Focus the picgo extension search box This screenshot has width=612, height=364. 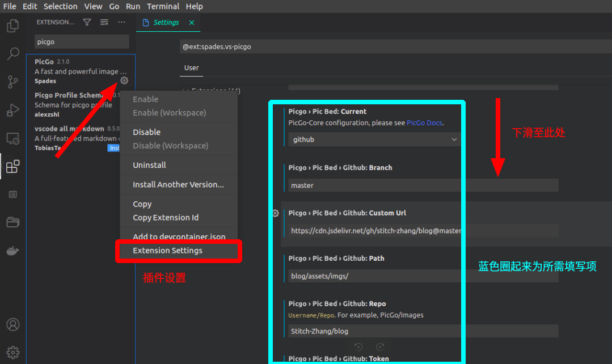click(x=81, y=41)
